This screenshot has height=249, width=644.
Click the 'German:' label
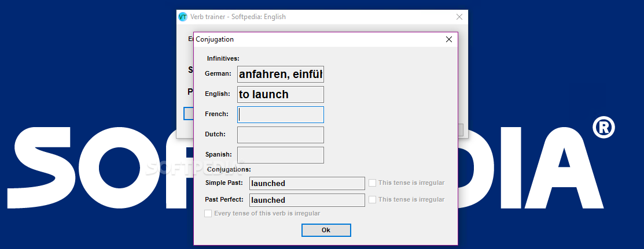(x=218, y=74)
